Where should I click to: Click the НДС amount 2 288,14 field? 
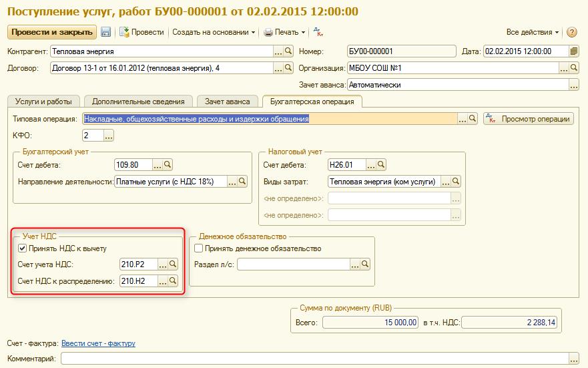pyautogui.click(x=509, y=322)
